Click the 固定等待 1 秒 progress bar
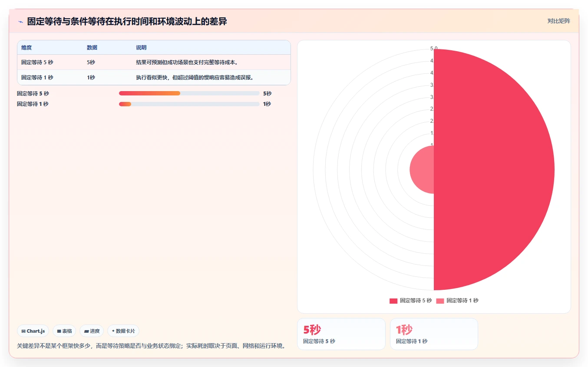 189,104
